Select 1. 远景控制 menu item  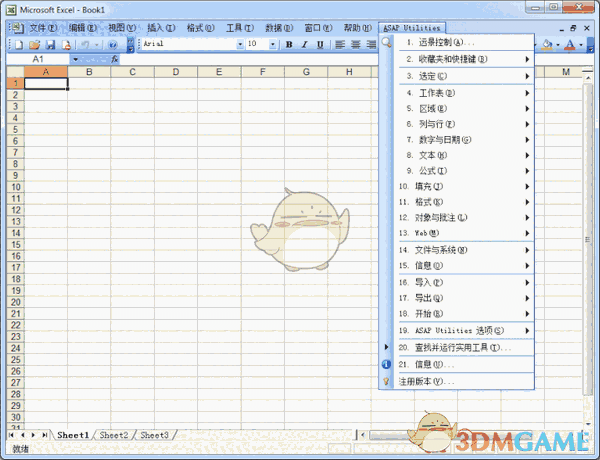coord(464,42)
